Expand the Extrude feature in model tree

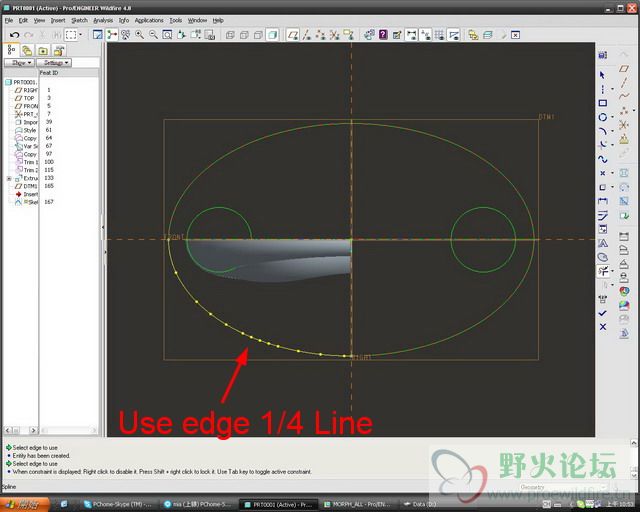(9, 178)
